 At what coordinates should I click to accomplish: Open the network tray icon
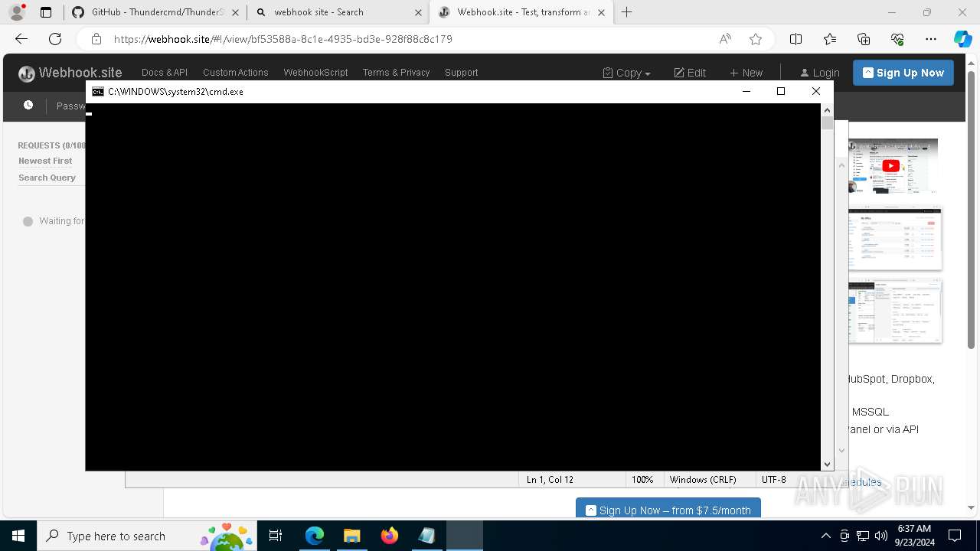click(x=863, y=536)
